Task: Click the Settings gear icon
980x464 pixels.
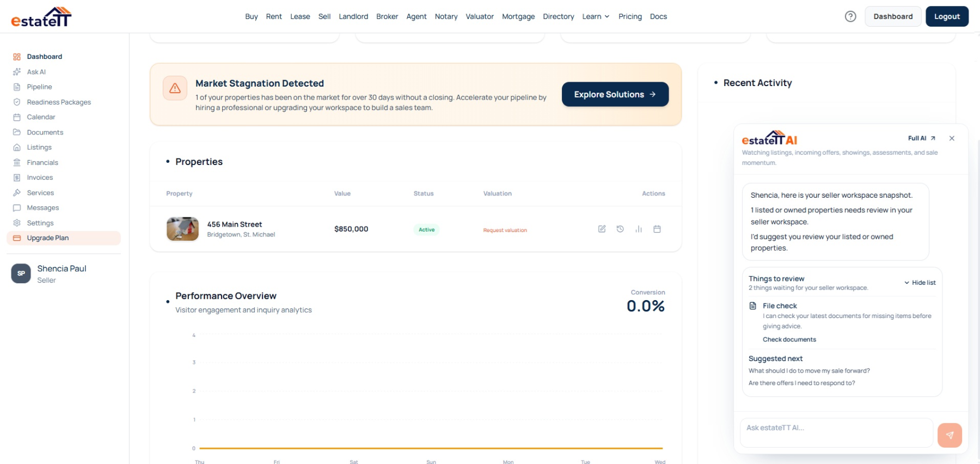Action: pos(17,223)
